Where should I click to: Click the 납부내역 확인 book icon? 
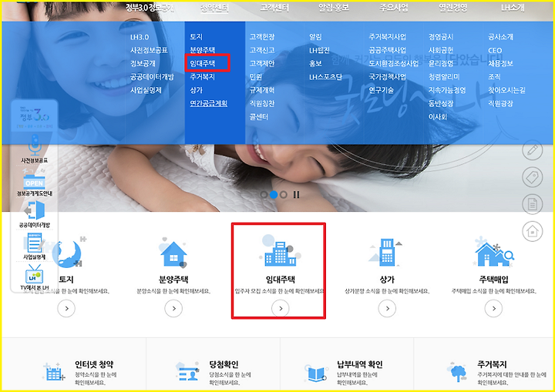pyautogui.click(x=317, y=374)
